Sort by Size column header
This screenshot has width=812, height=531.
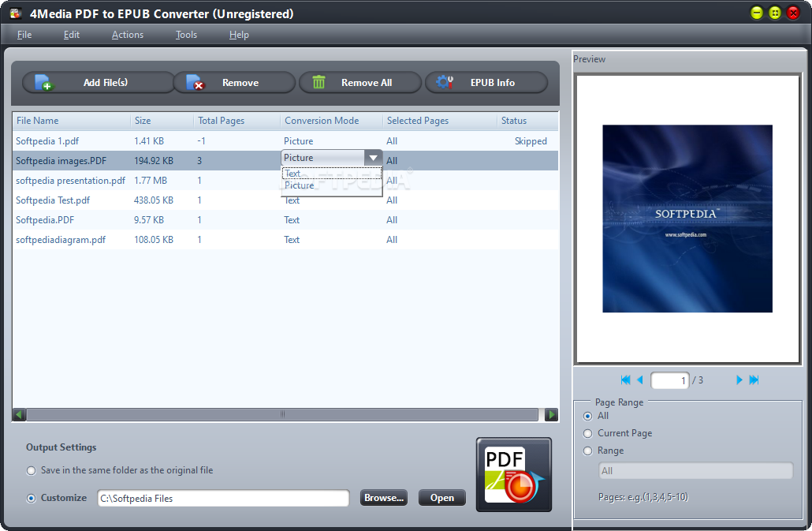click(x=162, y=120)
